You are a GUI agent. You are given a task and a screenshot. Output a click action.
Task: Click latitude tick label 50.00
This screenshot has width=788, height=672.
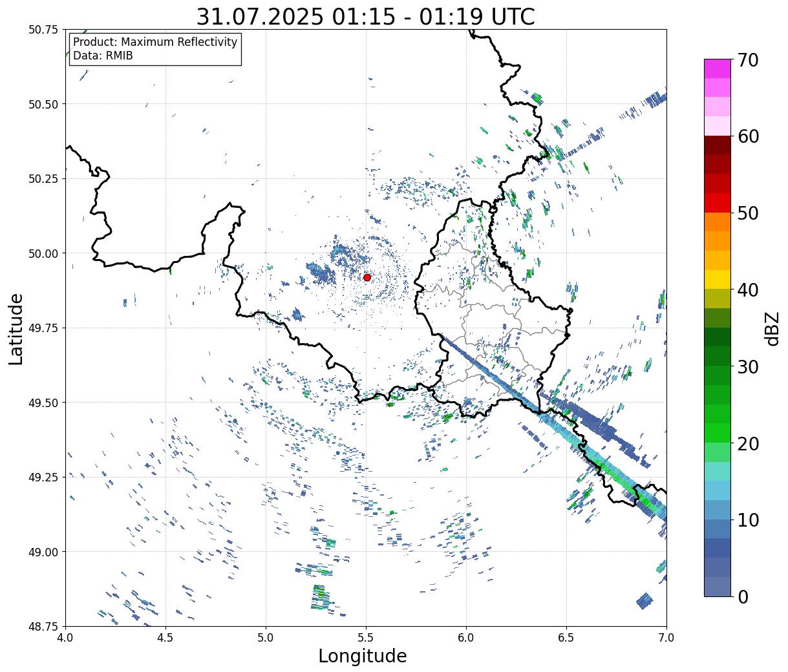click(43, 253)
